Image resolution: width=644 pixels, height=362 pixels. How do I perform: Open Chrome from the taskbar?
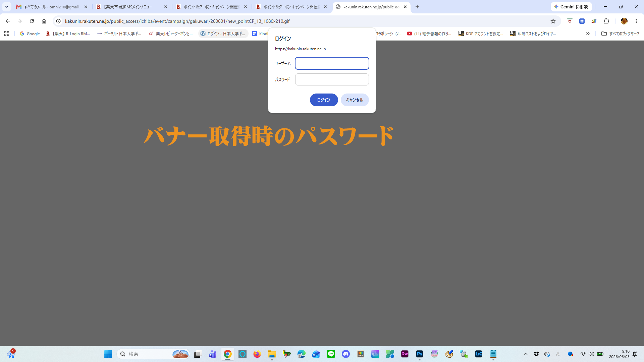[x=228, y=354]
